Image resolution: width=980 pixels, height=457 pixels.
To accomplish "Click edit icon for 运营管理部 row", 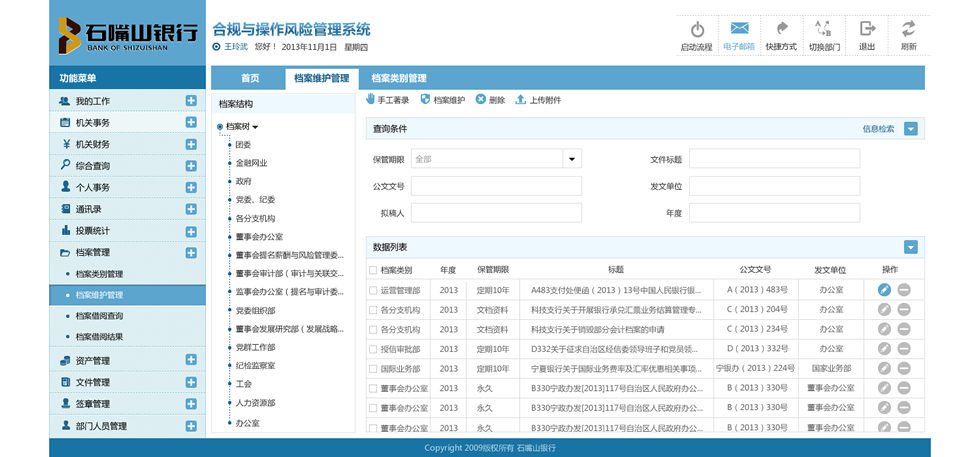I will 884,290.
